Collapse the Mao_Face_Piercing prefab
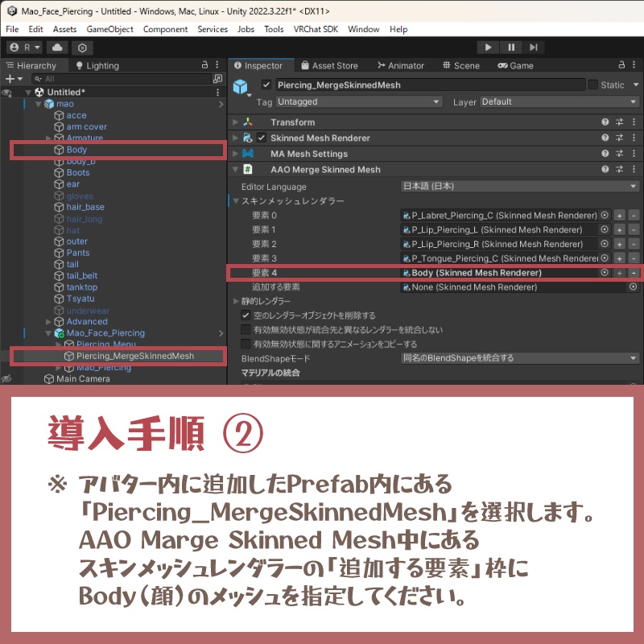Screen dimensions: 644x644 pos(48,333)
